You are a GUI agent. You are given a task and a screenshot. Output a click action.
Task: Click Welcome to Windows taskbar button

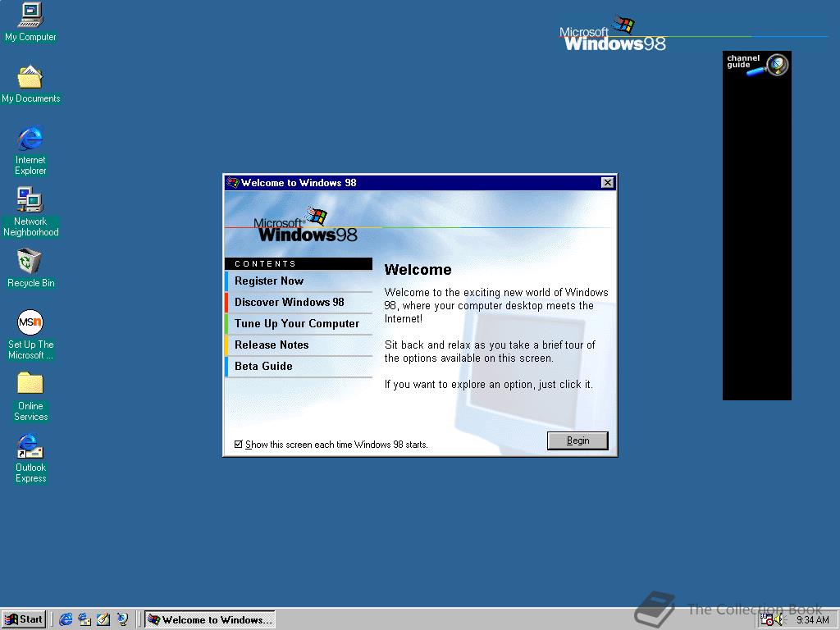(x=210, y=619)
